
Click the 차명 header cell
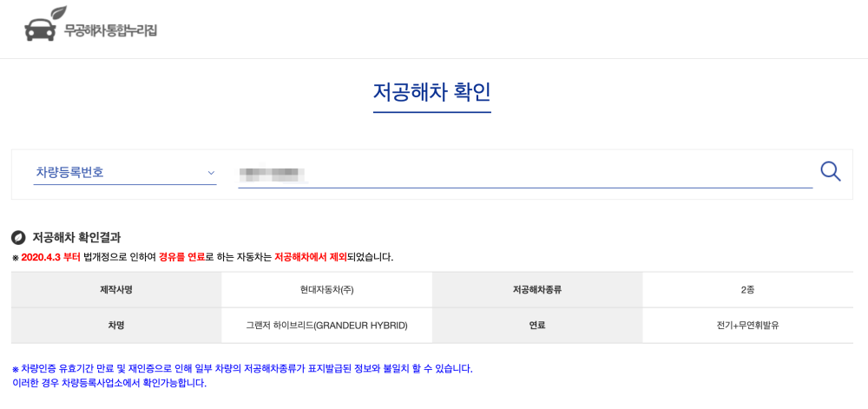tap(116, 326)
